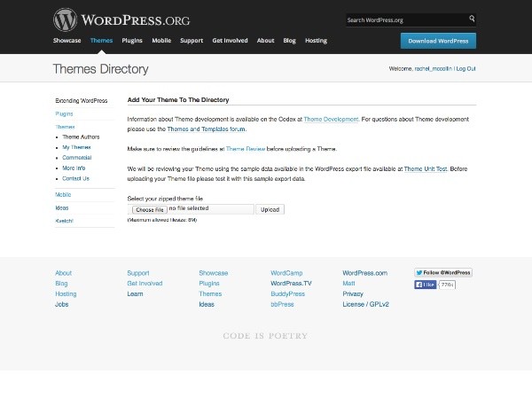
Task: Open bbPress in the footer
Action: click(282, 304)
